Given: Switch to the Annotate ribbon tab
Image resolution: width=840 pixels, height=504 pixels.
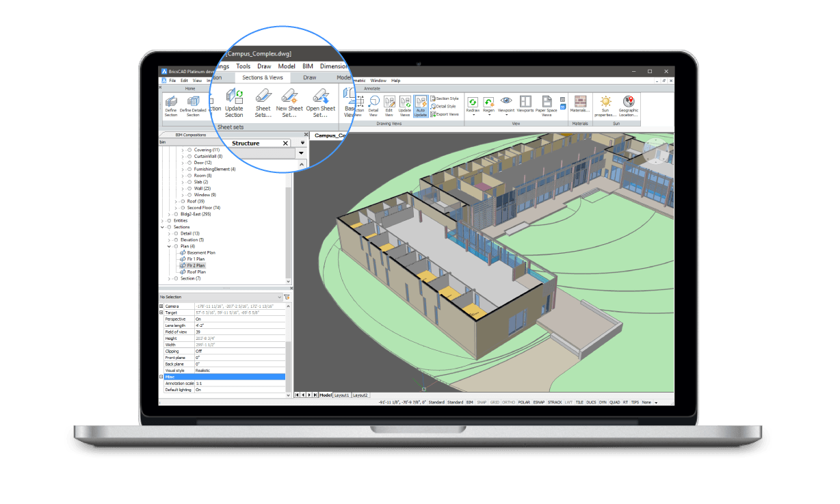Looking at the screenshot, I should coord(372,88).
